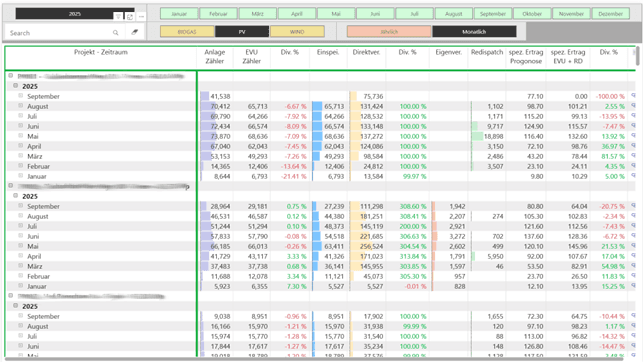643x362 pixels.
Task: Select the Redispatch cell showing 18,898
Action: [x=487, y=136]
